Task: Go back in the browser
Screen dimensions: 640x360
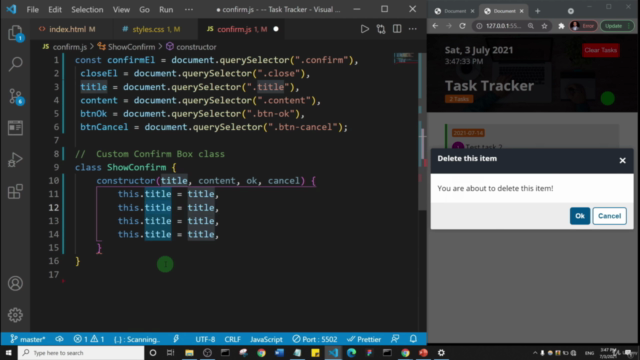Action: pyautogui.click(x=435, y=26)
